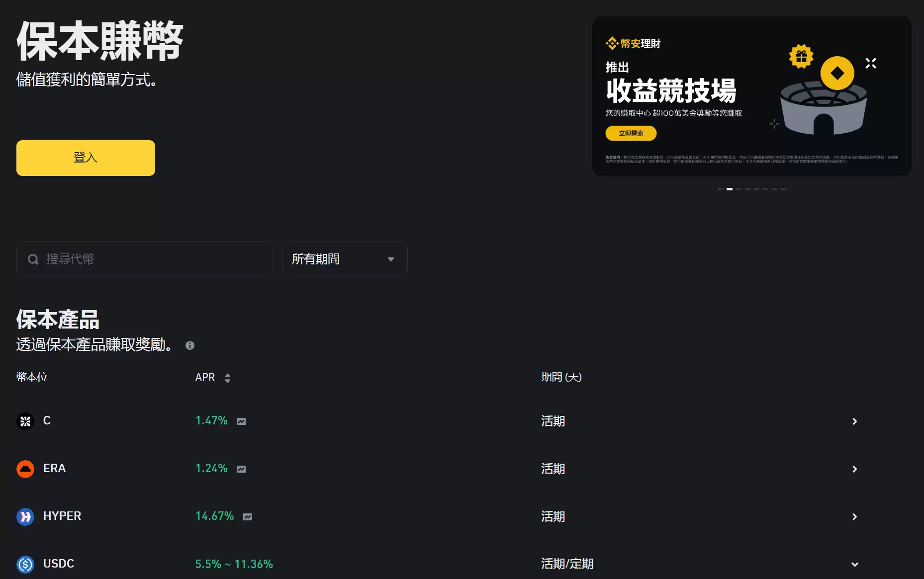
Task: Click the info icon next to 保本產品 subtitle
Action: click(x=189, y=345)
